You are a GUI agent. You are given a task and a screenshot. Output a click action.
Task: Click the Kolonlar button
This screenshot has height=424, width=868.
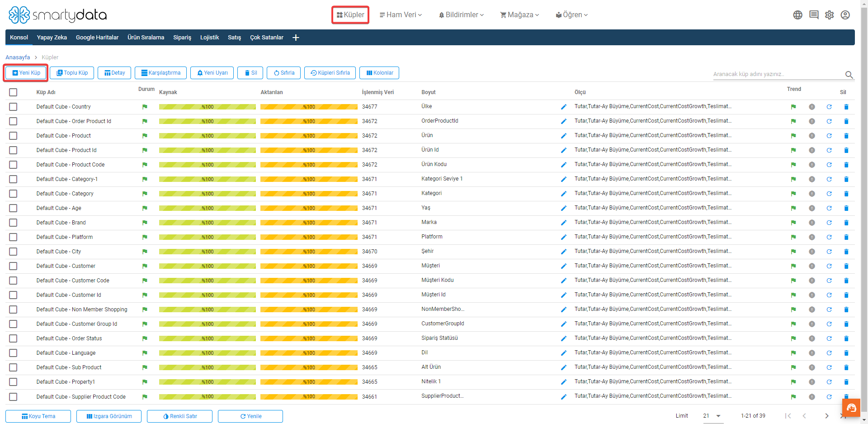pos(379,73)
